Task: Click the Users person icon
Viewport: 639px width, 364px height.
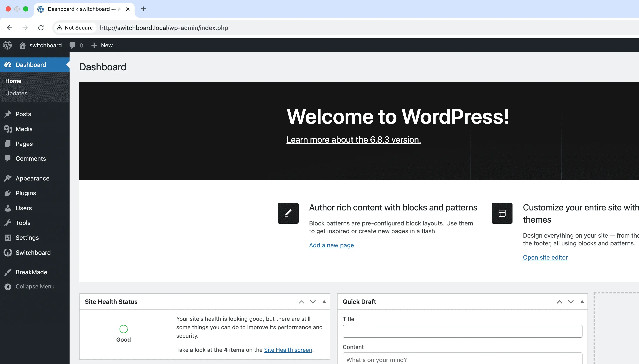Action: pyautogui.click(x=8, y=208)
